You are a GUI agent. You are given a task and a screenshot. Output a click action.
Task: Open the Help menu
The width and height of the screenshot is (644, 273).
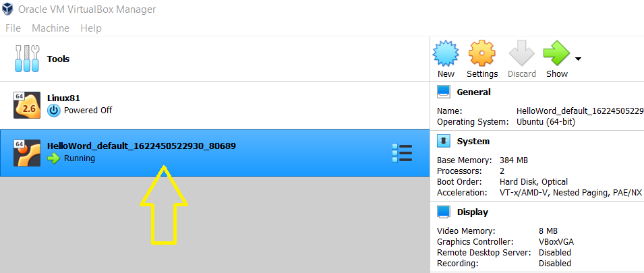[91, 28]
